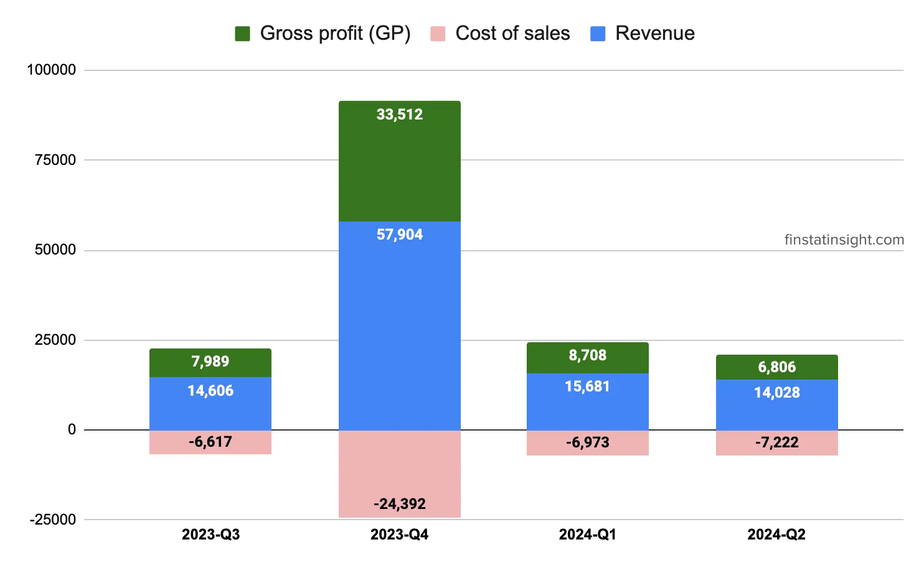The height and width of the screenshot is (565, 924).
Task: Select the 'Cost of sales' legend label
Action: point(512,34)
